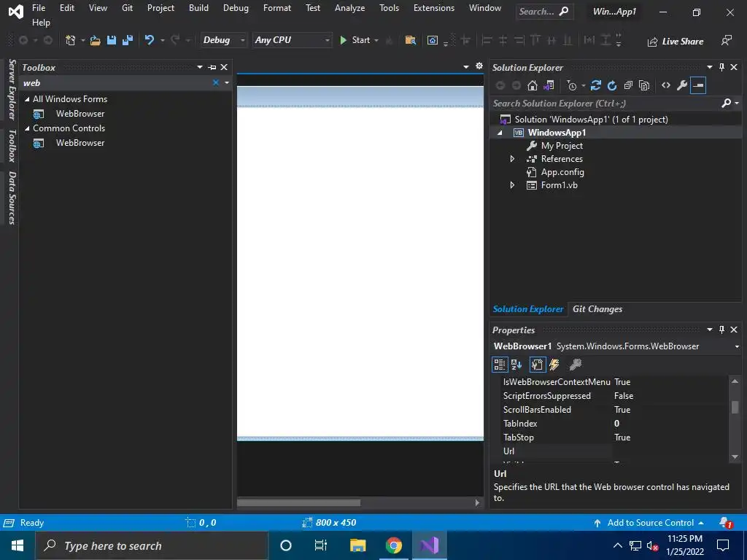Click the Find in Files folder icon
The height and width of the screenshot is (560, 747).
pyautogui.click(x=410, y=41)
